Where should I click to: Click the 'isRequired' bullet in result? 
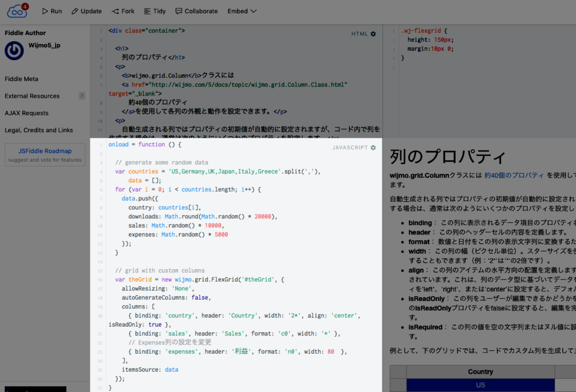click(425, 327)
